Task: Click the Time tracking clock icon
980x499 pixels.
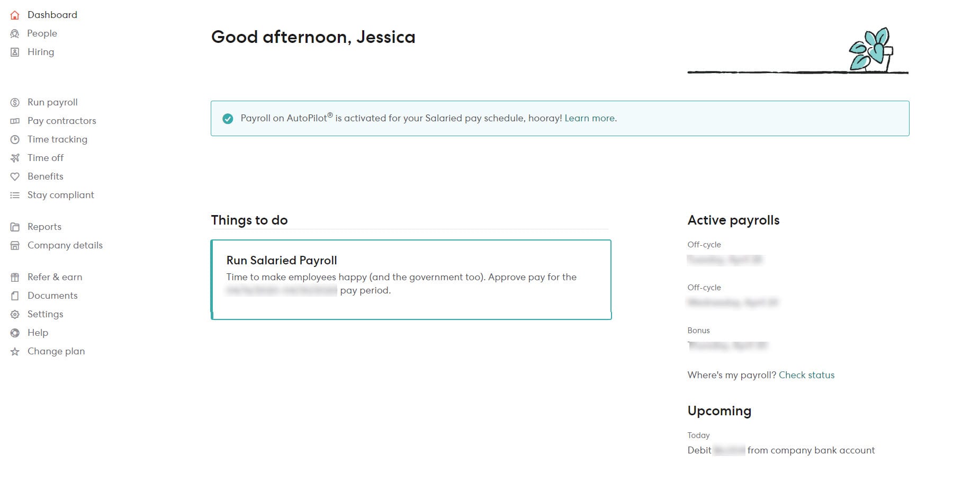Action: [14, 139]
